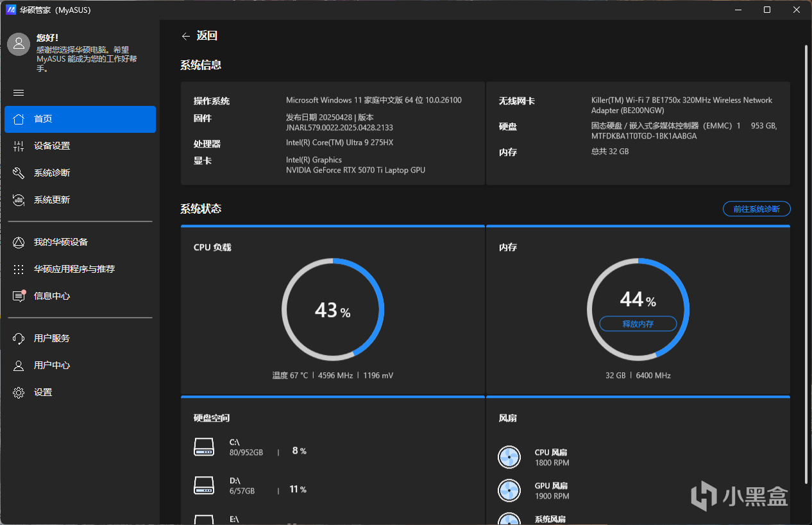The image size is (812, 525).
Task: Click the 温度 67 °C reading
Action: [290, 375]
